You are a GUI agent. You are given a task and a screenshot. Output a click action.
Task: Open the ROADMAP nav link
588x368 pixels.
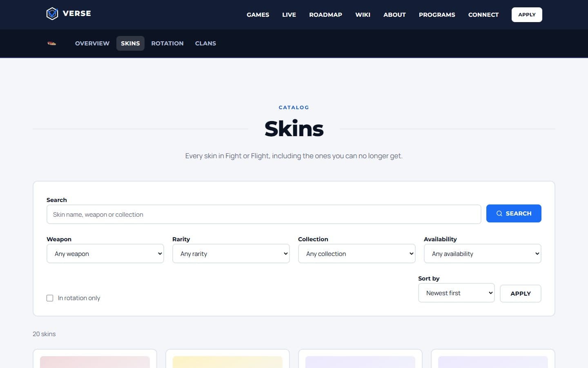325,15
